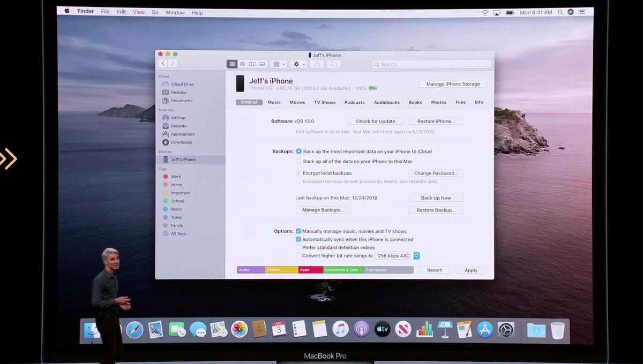Screen dimensions: 643x364
Task: Open iCloud Drive in the sidebar
Action: [x=182, y=84]
